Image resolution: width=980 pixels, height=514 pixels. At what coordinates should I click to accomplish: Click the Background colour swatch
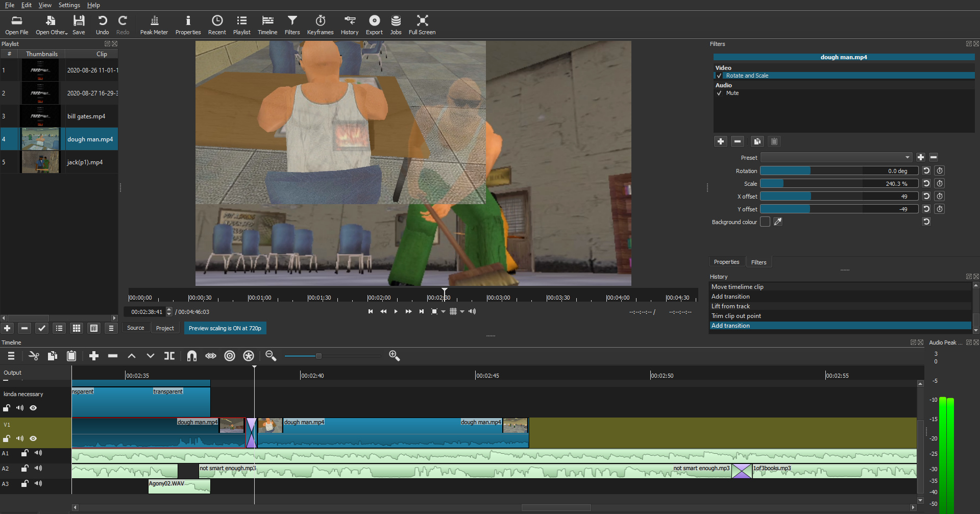tap(765, 222)
